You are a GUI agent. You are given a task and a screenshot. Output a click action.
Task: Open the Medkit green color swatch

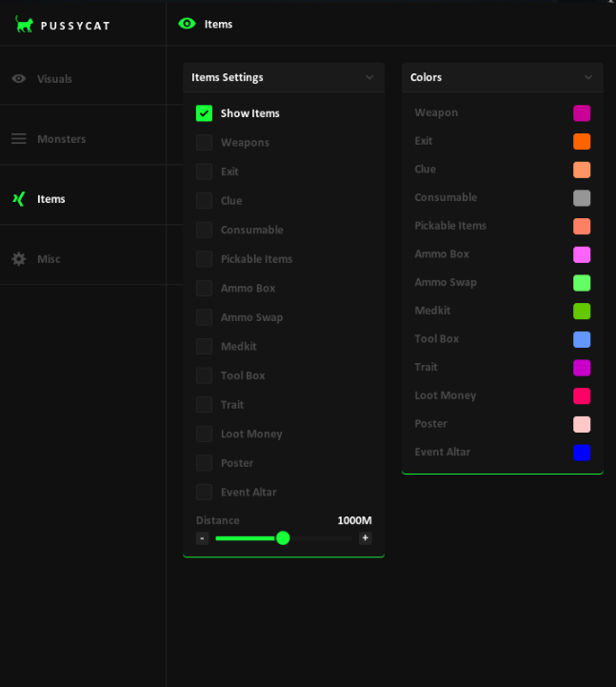582,311
